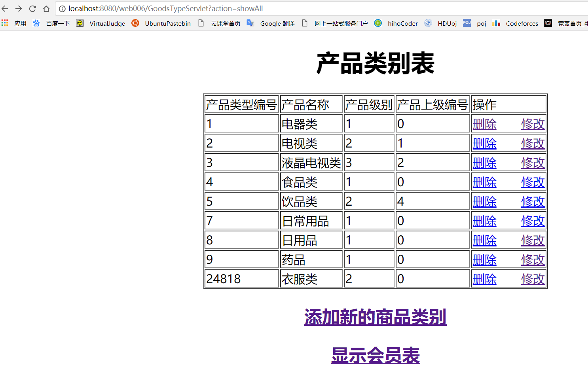This screenshot has width=588, height=373.
Task: Select the 产品名称 column header
Action: pyautogui.click(x=311, y=105)
